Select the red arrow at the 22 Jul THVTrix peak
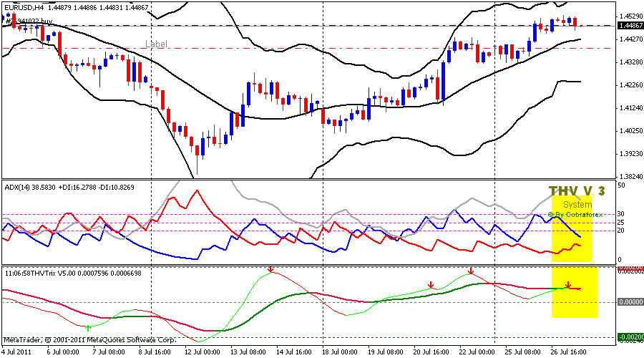 (471, 271)
